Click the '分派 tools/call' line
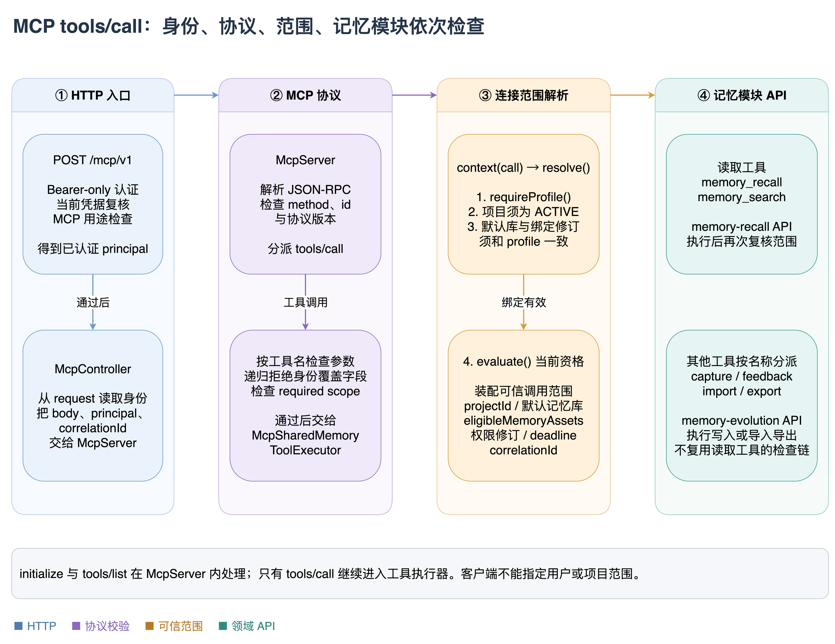The height and width of the screenshot is (644, 835). tap(305, 249)
